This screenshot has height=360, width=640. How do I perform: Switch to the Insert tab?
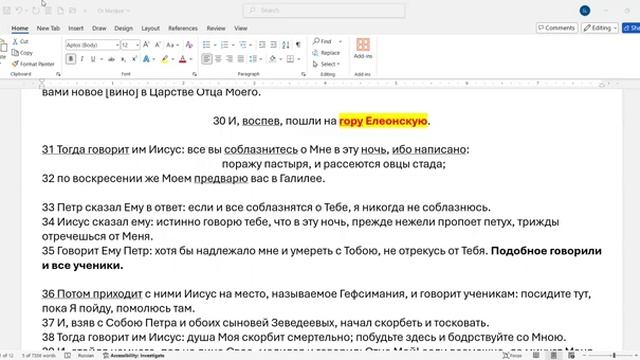76,28
